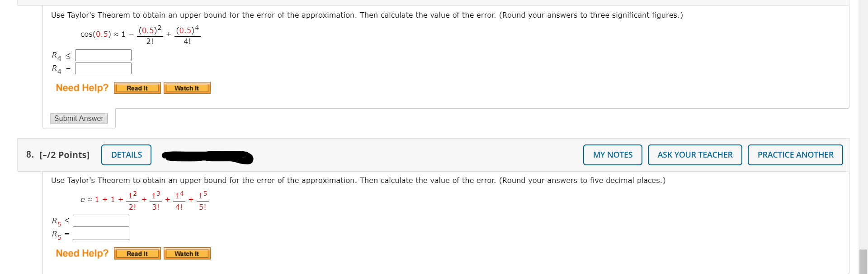
Task: Open the DETAILS panel for question 8
Action: [x=126, y=154]
